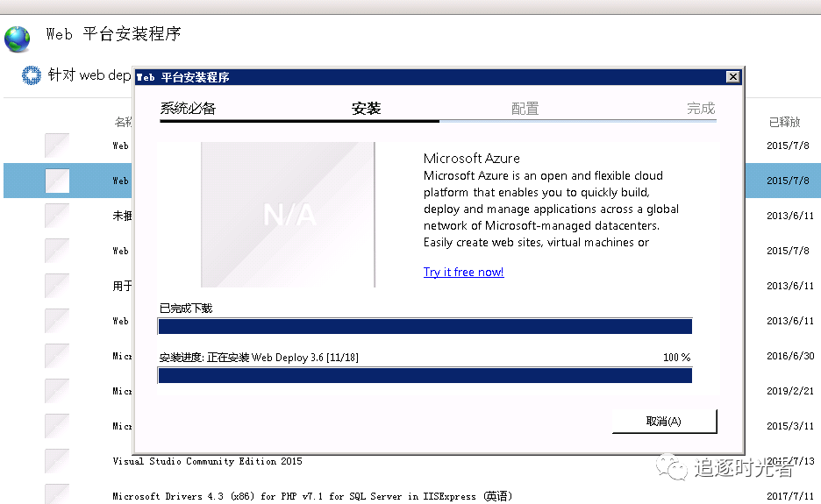Image resolution: width=821 pixels, height=504 pixels.
Task: Click the date 2017/7/11
Action: tap(790, 496)
